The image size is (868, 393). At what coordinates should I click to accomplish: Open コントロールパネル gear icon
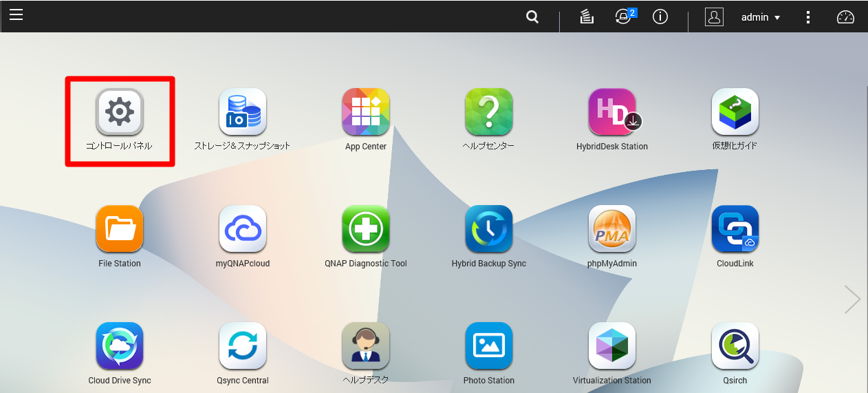coord(120,111)
